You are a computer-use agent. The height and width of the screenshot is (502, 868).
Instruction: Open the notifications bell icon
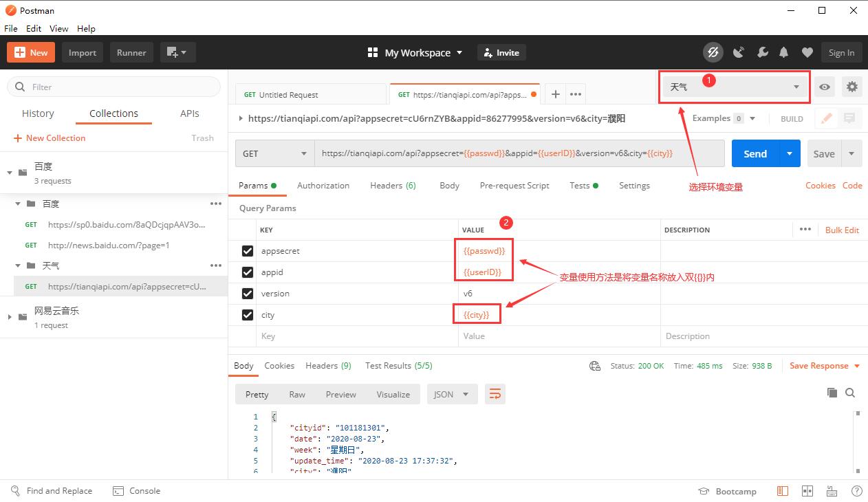point(784,52)
